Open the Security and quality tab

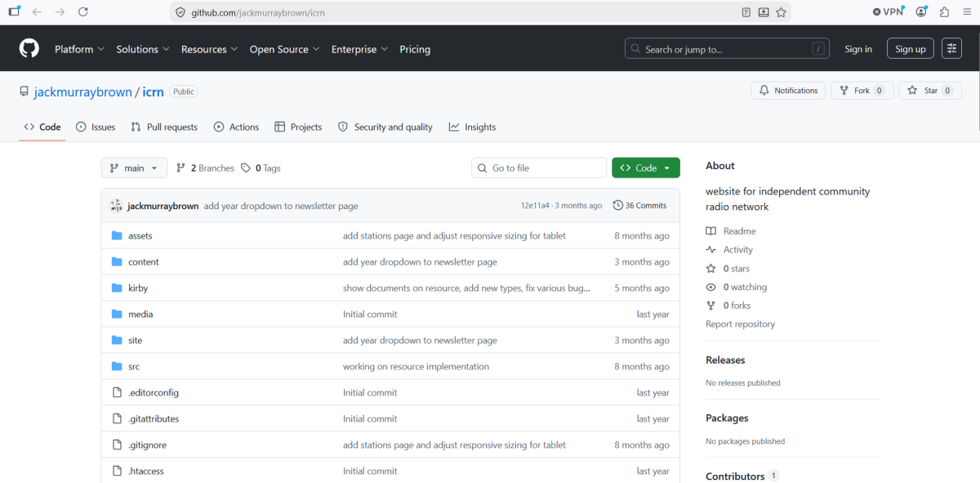(x=385, y=127)
